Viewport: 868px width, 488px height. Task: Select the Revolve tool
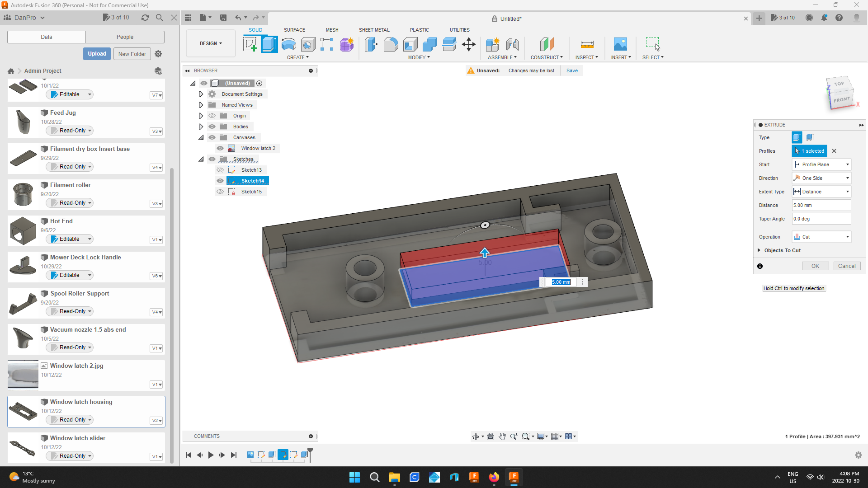pyautogui.click(x=288, y=44)
